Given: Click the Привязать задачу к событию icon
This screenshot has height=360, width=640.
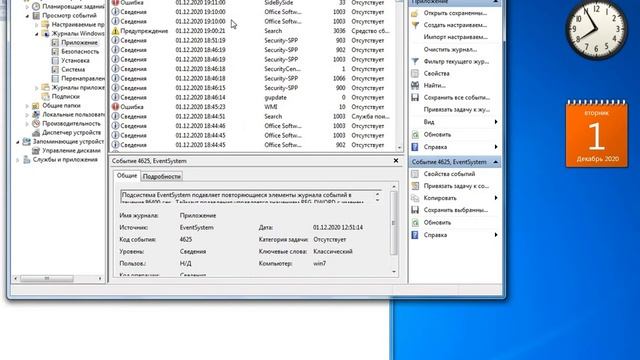Looking at the screenshot, I should [415, 186].
